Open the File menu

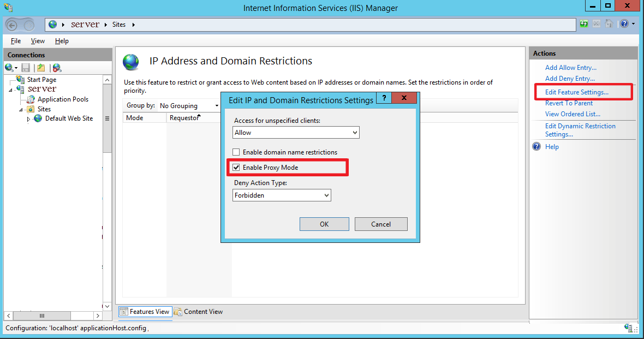tap(16, 41)
